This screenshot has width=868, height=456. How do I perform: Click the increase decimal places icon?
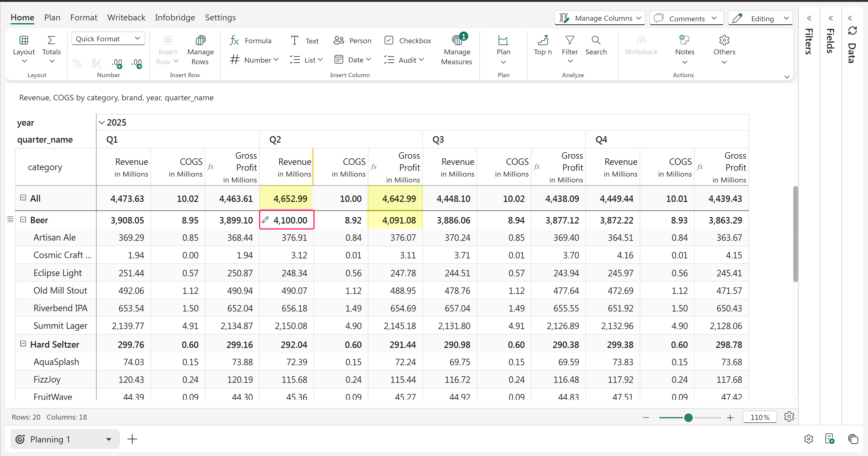tap(117, 63)
